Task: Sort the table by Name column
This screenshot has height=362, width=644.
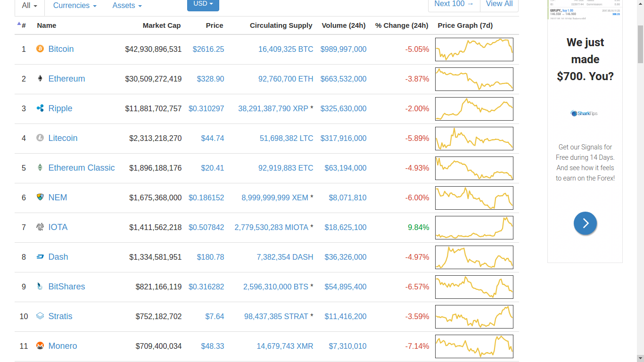Action: coord(47,25)
